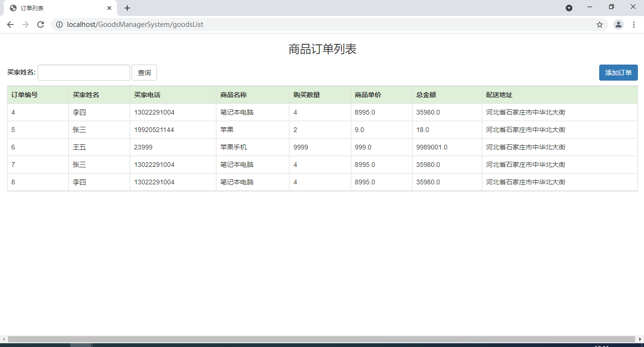This screenshot has width=644, height=347.
Task: Click the left scroll arrow of scrollbar
Action: coord(4,339)
